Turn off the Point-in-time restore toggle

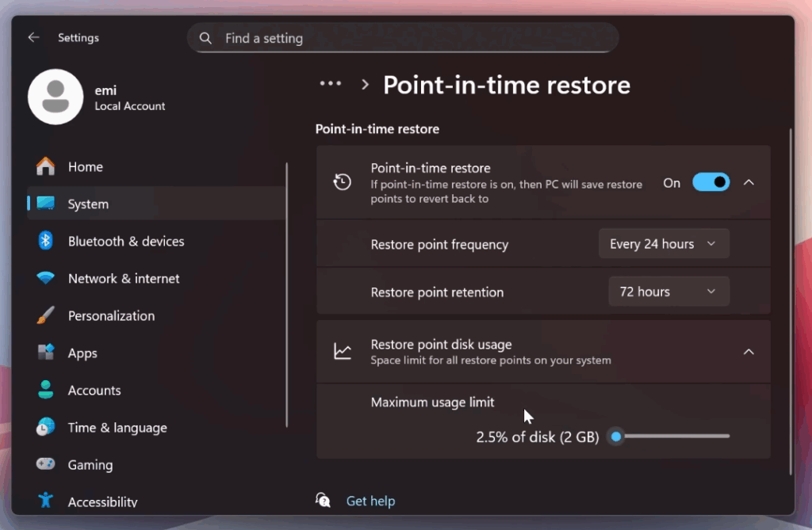click(x=710, y=182)
